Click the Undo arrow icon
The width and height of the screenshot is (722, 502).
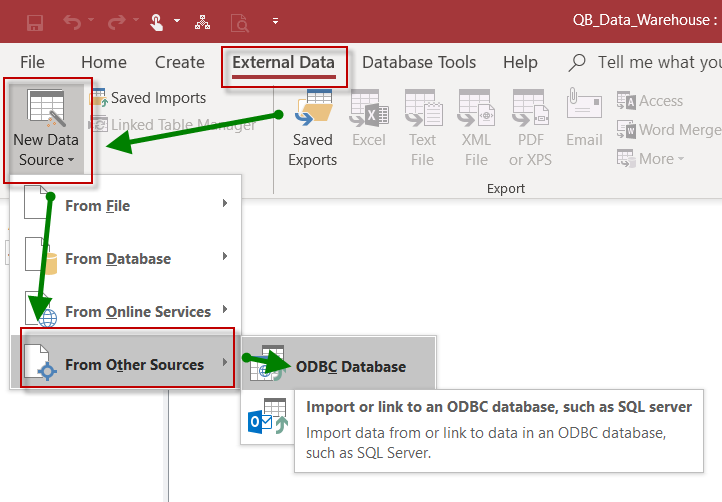pyautogui.click(x=72, y=22)
